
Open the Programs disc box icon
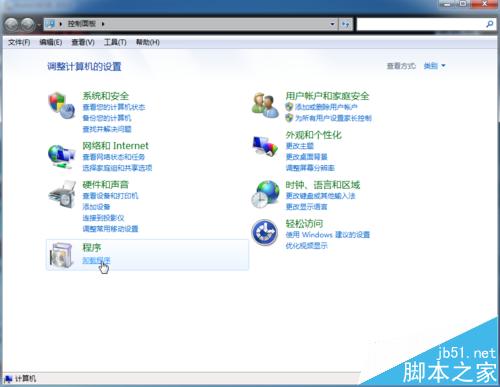(x=62, y=255)
